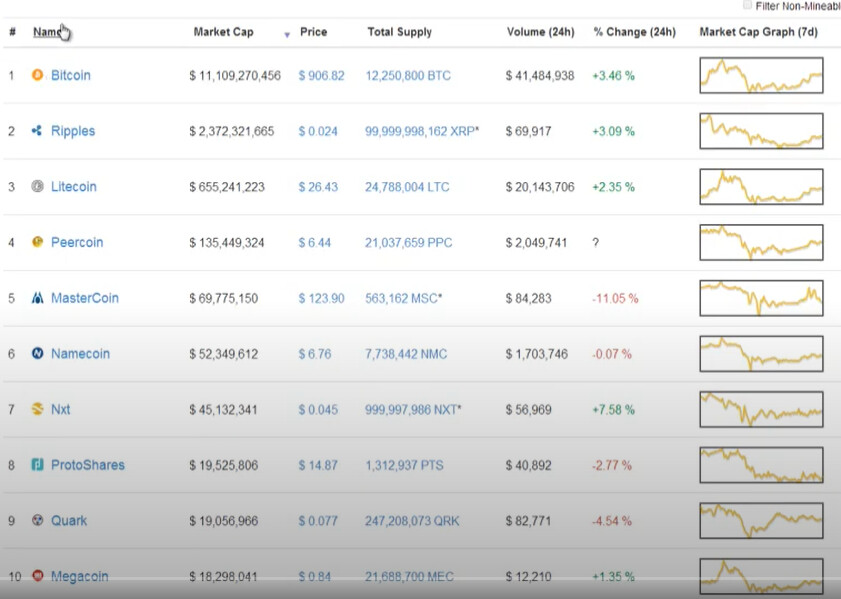Sort by the Volume (24h) column header
841x599 pixels.
[x=541, y=32]
